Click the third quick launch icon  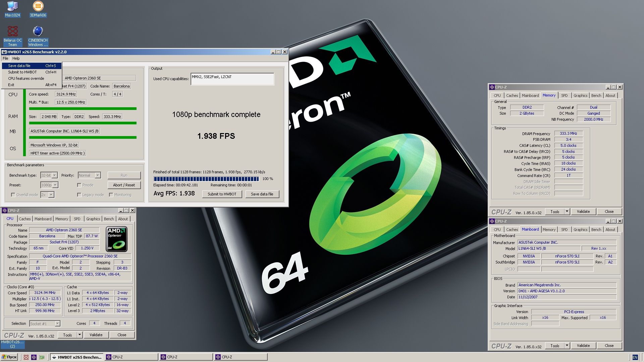click(x=42, y=357)
